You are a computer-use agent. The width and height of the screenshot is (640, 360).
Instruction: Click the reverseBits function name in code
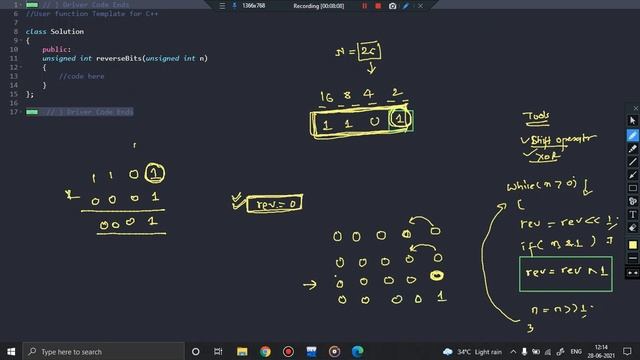tap(118, 58)
